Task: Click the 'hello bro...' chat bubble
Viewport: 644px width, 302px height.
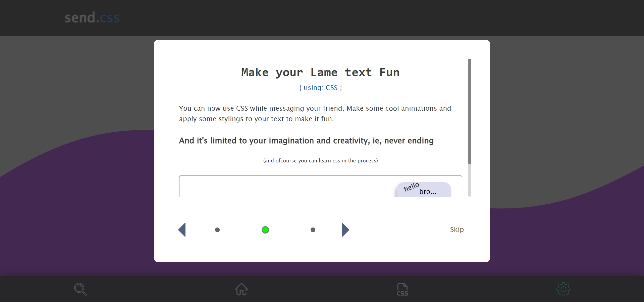Action: (423, 190)
